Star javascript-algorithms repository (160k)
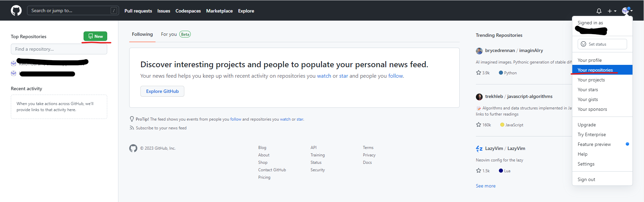Screen dimensions: 644x202 point(483,125)
